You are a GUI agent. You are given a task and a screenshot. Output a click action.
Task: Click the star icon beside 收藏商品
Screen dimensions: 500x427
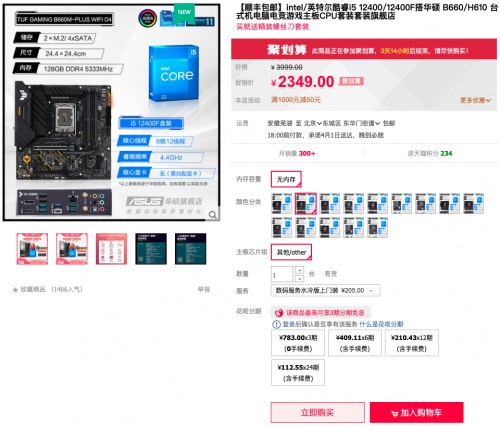point(15,290)
